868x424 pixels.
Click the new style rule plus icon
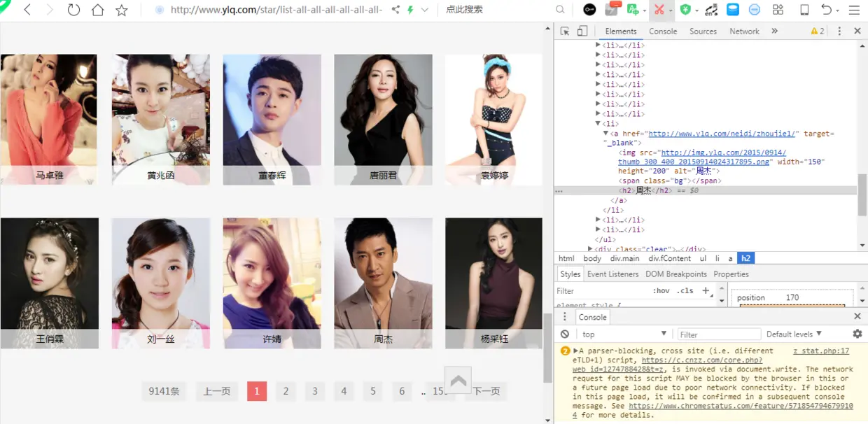pyautogui.click(x=705, y=290)
